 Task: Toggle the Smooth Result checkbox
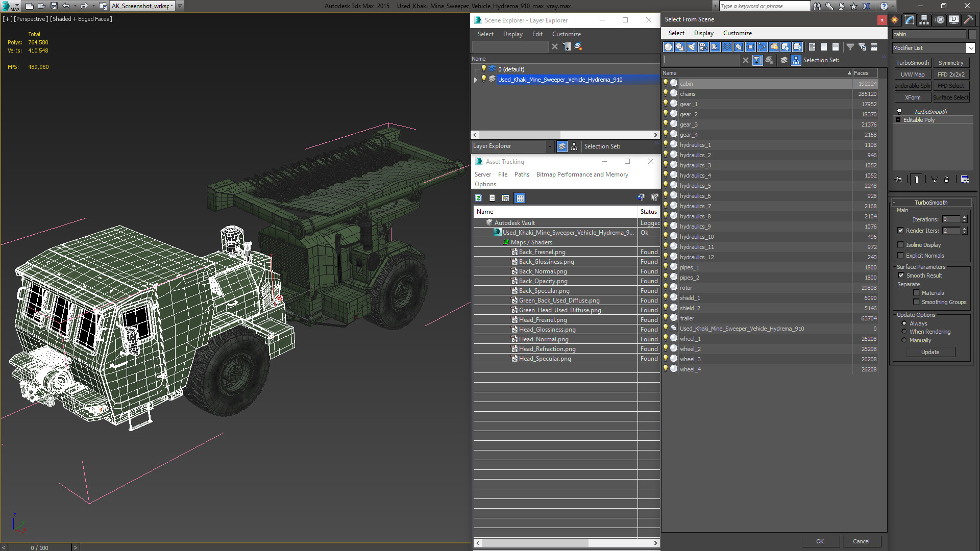tap(901, 275)
